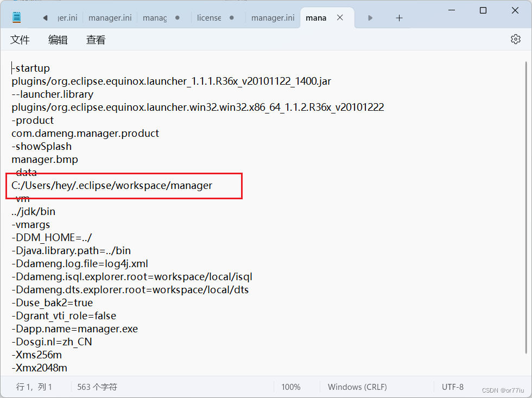This screenshot has height=398, width=532.
Task: Click the unsaved dot on the third tab
Action: point(176,17)
